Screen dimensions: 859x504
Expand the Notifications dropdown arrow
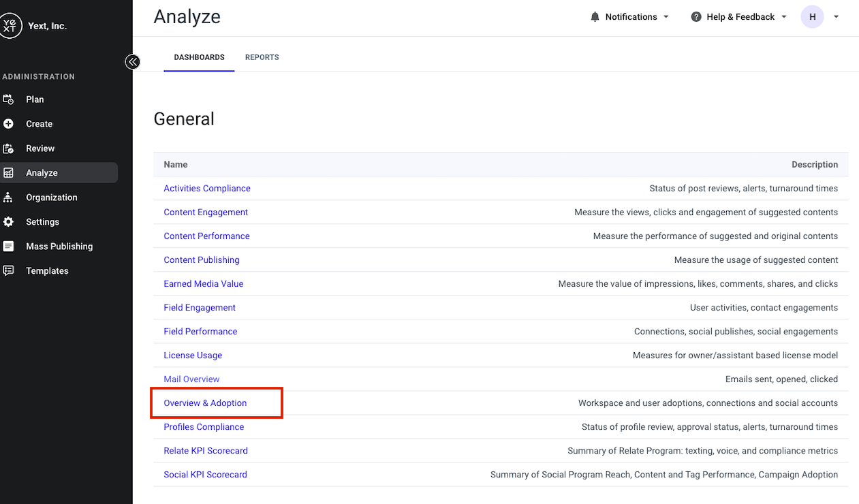[666, 17]
